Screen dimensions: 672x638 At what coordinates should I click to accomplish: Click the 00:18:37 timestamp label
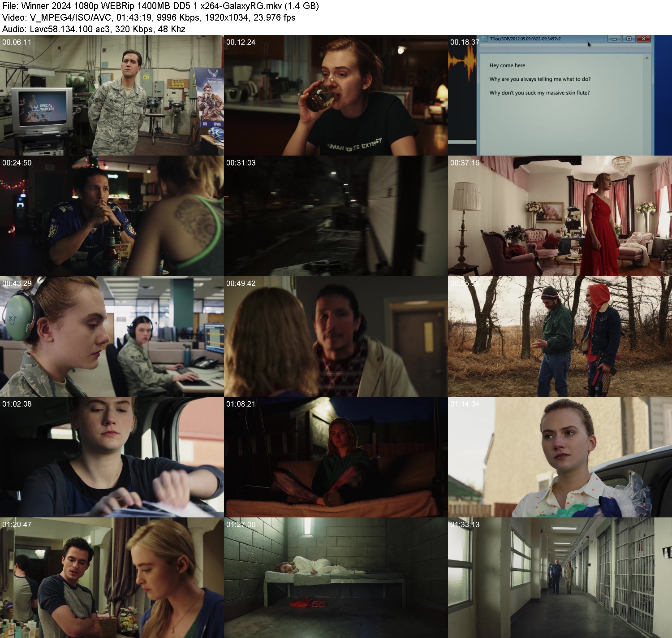[465, 42]
